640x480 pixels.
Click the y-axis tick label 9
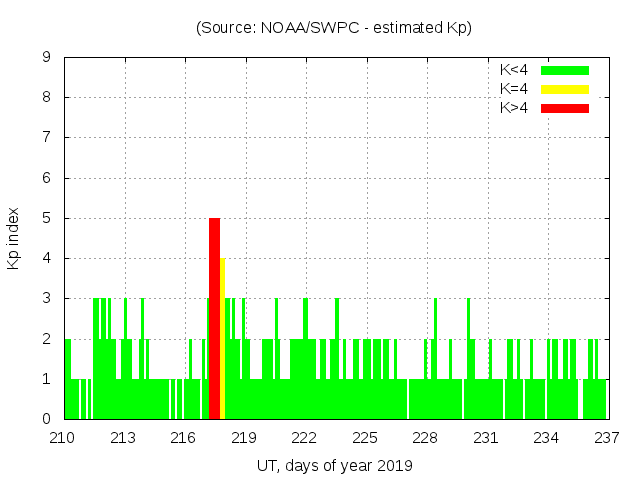pos(46,58)
